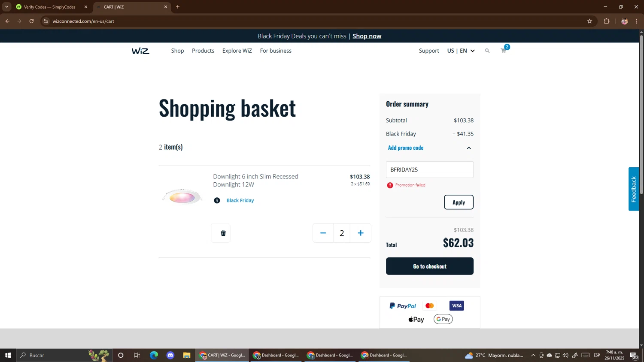The width and height of the screenshot is (644, 362).
Task: Open the notification center icon
Action: click(634, 355)
